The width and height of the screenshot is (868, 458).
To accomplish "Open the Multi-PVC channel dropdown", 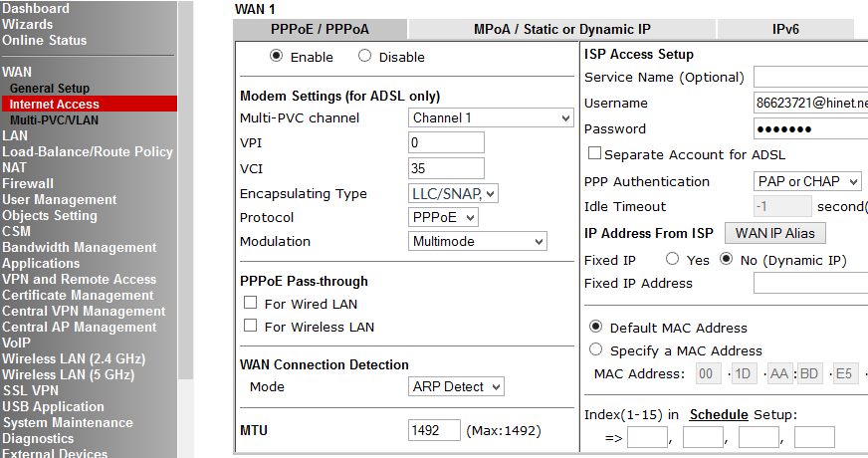I will coord(492,117).
